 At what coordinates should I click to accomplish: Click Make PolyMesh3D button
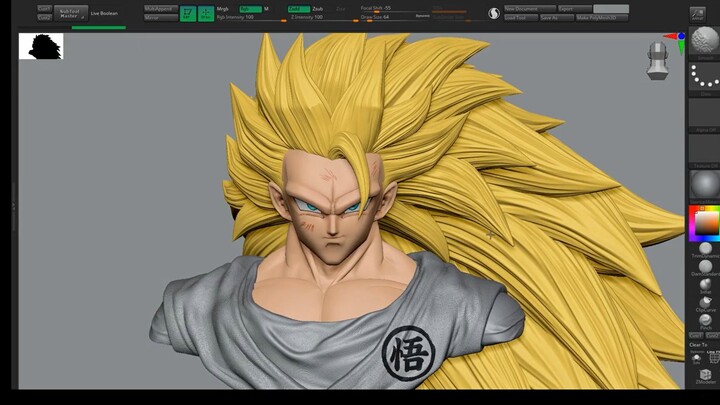(602, 17)
